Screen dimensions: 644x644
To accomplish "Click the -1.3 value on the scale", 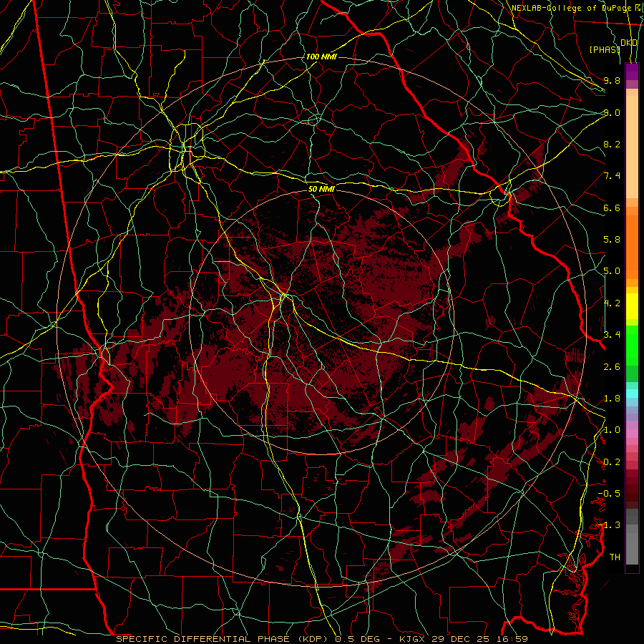I will coord(609,525).
